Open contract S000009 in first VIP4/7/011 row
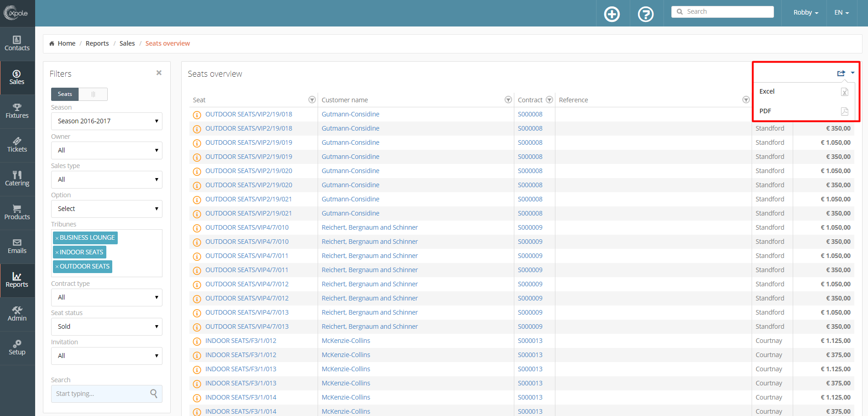 (x=530, y=256)
